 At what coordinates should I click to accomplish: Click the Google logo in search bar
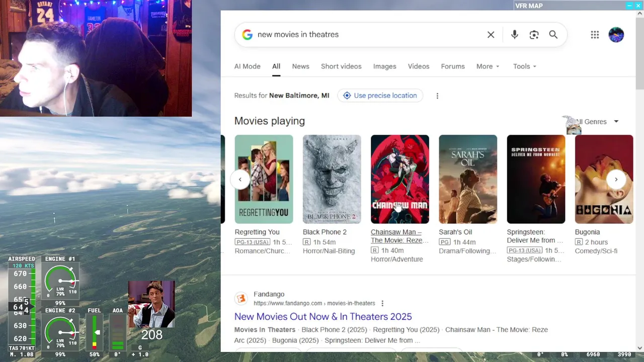point(247,35)
